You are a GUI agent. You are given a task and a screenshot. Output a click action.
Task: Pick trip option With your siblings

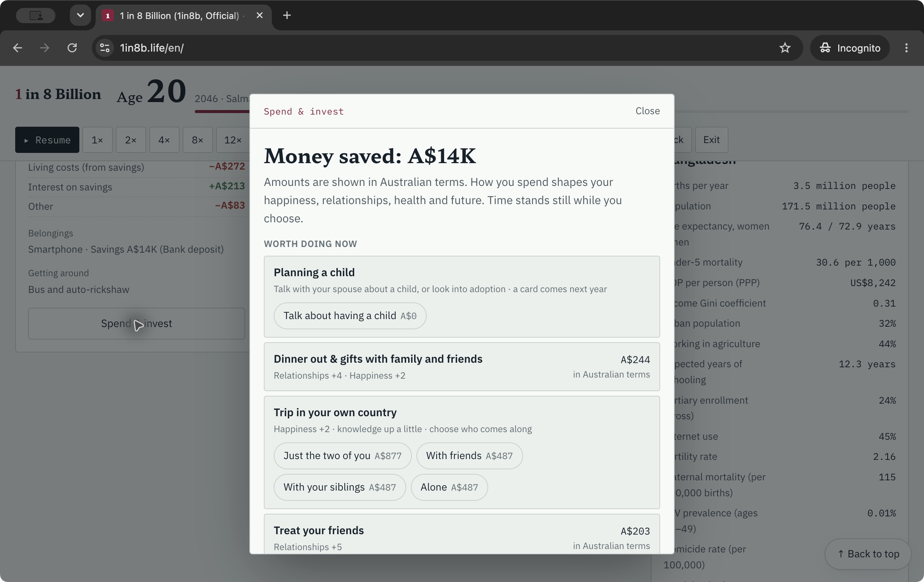point(340,487)
